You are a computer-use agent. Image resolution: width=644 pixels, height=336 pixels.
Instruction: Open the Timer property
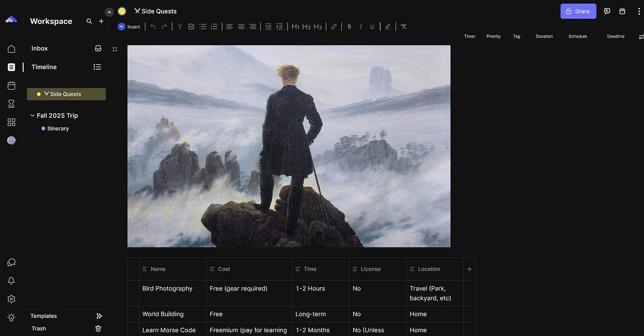[470, 36]
